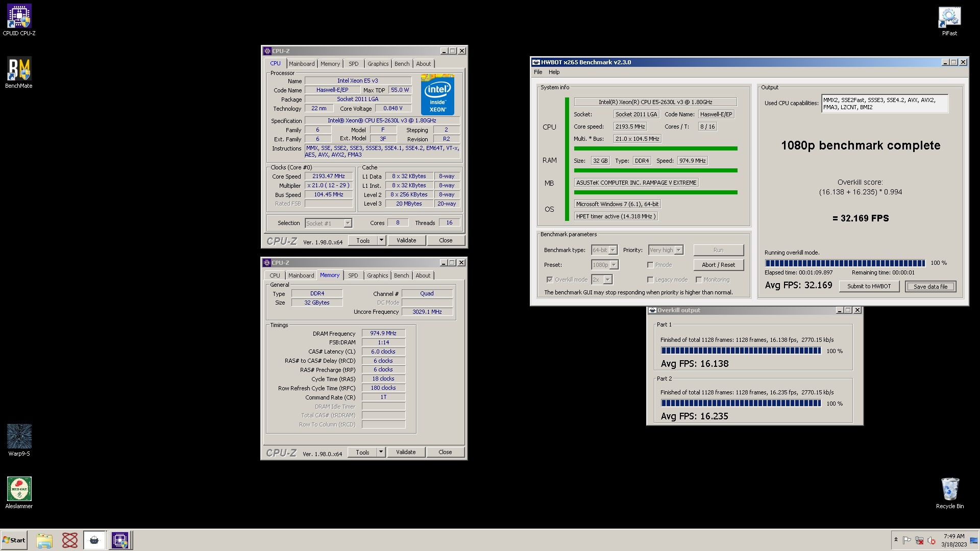Click the network tray icon
This screenshot has height=551, width=980.
tap(919, 540)
